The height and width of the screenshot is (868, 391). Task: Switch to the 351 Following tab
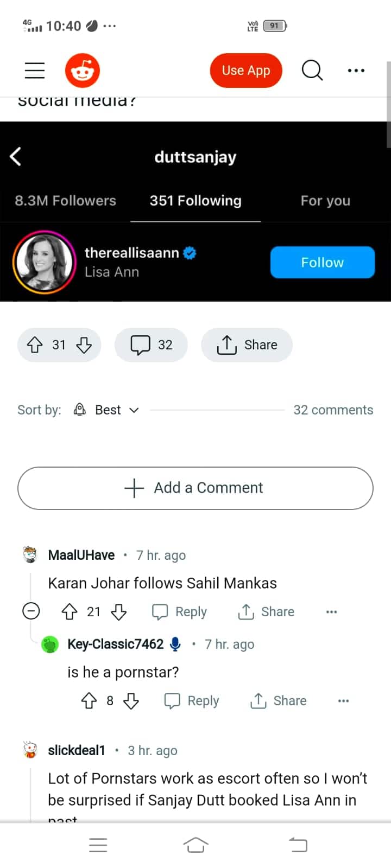pyautogui.click(x=195, y=201)
